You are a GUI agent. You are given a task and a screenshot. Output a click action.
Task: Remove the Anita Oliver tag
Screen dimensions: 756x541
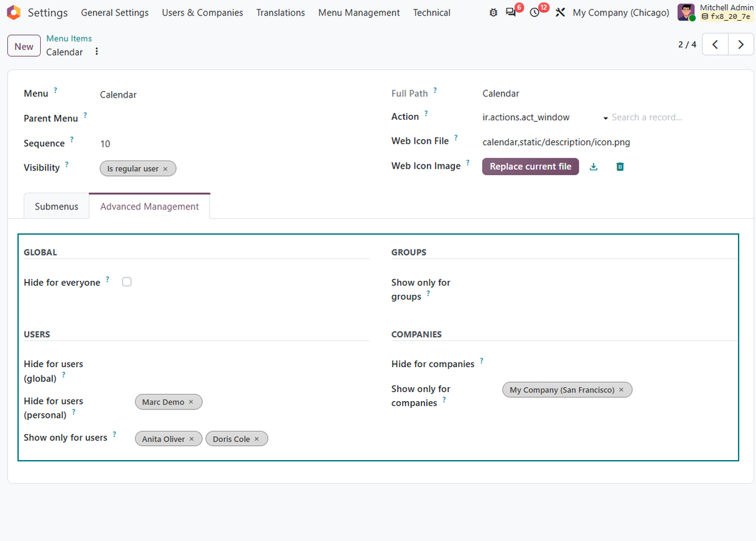191,439
